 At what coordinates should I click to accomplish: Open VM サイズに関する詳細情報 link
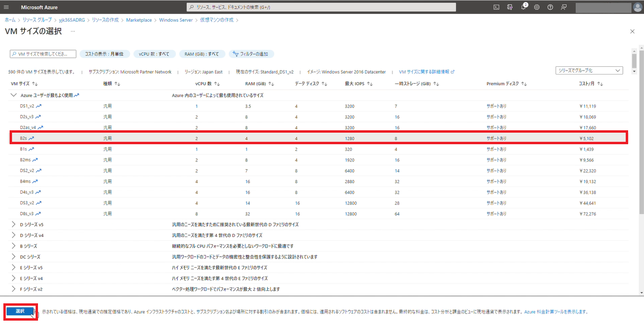[427, 72]
